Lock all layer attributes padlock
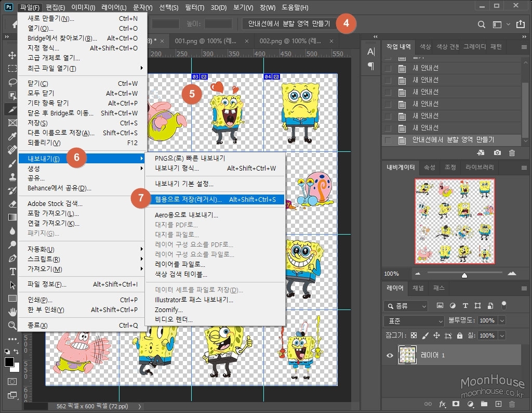 coord(460,335)
